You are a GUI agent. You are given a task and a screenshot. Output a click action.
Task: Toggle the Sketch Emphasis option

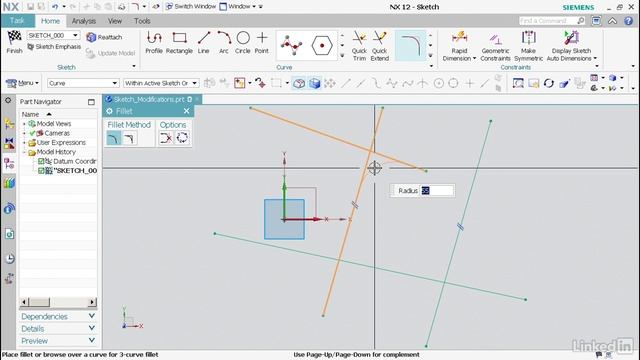coord(54,47)
